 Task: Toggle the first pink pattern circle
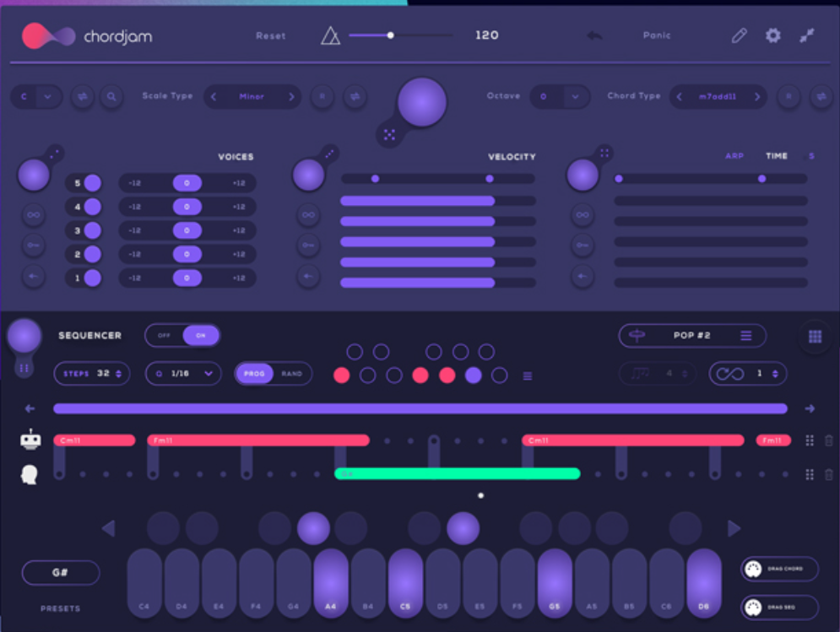pyautogui.click(x=341, y=375)
